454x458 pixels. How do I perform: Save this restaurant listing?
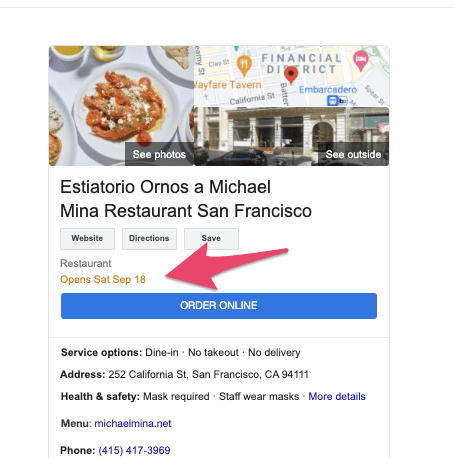[x=211, y=239]
